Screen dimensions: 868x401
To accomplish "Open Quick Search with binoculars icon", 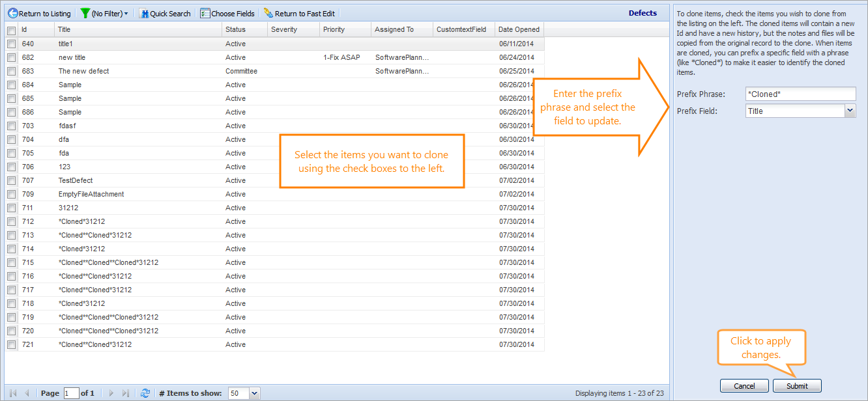I will click(144, 13).
